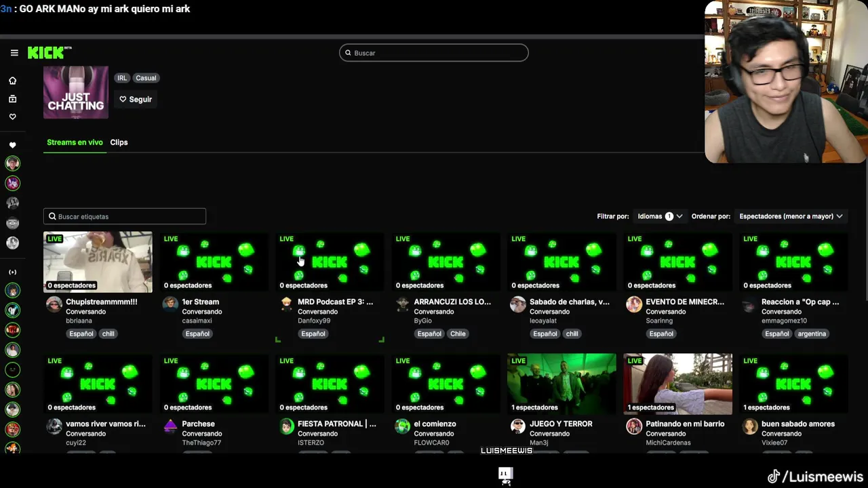The height and width of the screenshot is (488, 868).
Task: Go to Home via sidebar house icon
Action: (12, 81)
